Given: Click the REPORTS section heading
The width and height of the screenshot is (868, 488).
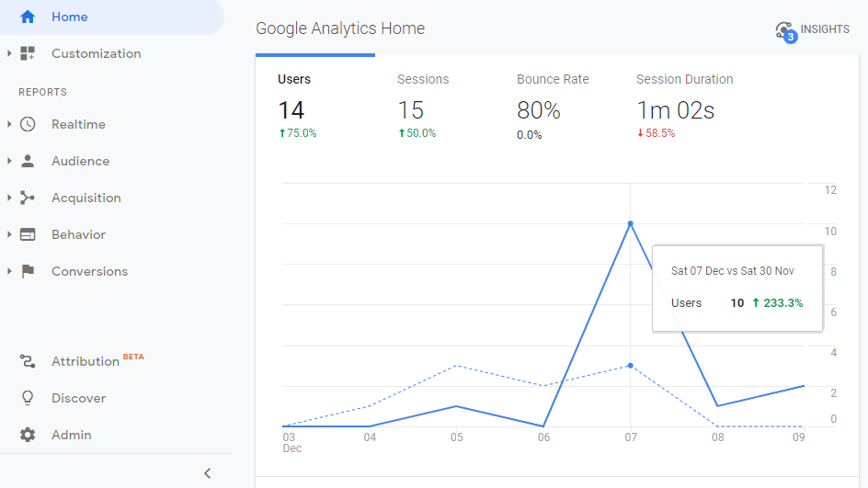Looking at the screenshot, I should click(42, 93).
